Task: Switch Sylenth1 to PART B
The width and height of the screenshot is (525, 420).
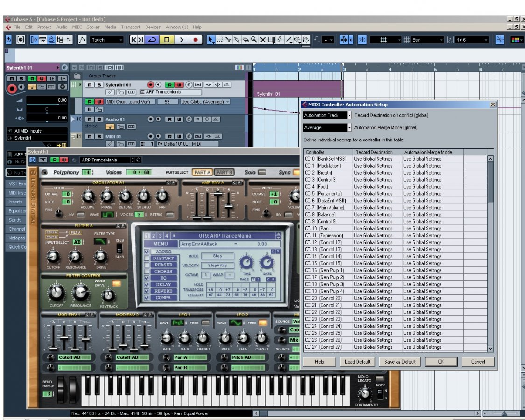Action: pyautogui.click(x=224, y=173)
